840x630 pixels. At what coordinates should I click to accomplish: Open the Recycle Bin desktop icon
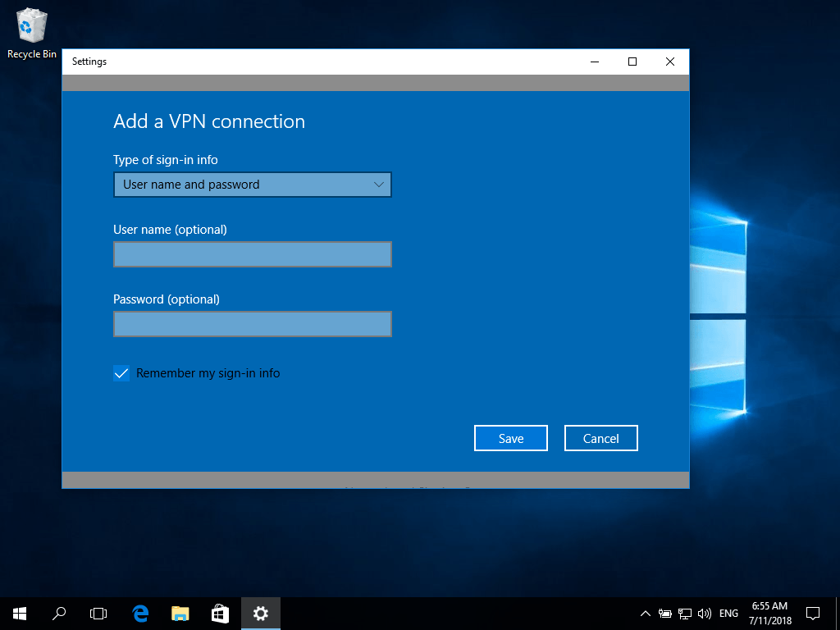[x=32, y=33]
